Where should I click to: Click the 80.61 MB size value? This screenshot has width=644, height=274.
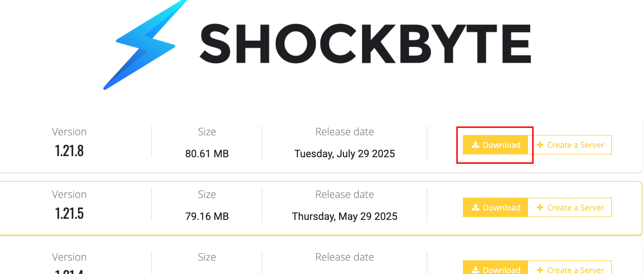click(207, 154)
